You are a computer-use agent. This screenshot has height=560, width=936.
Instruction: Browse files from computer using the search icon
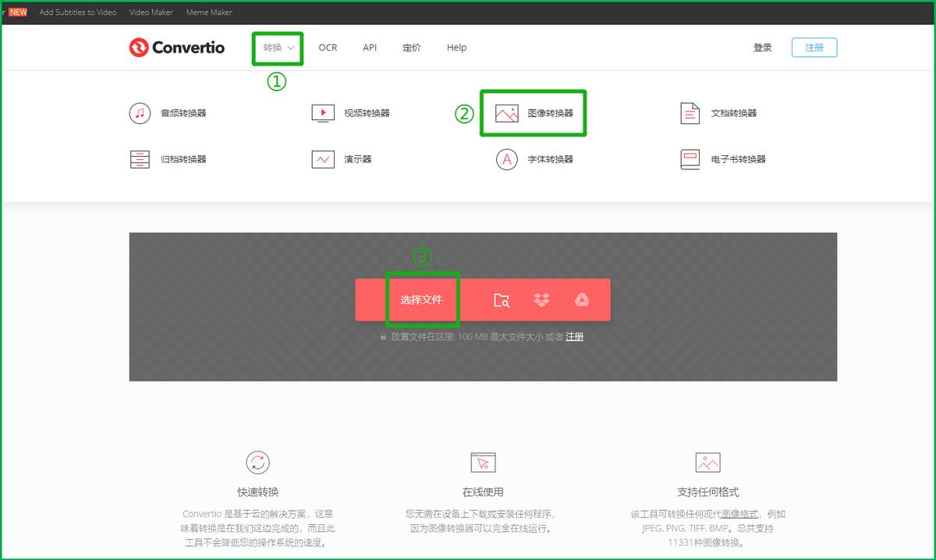click(x=502, y=299)
